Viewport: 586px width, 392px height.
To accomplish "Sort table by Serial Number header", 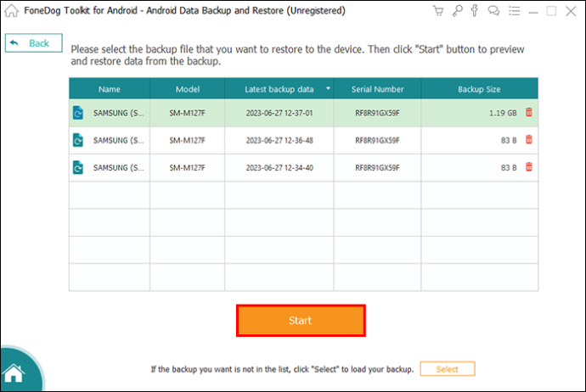I will point(377,89).
